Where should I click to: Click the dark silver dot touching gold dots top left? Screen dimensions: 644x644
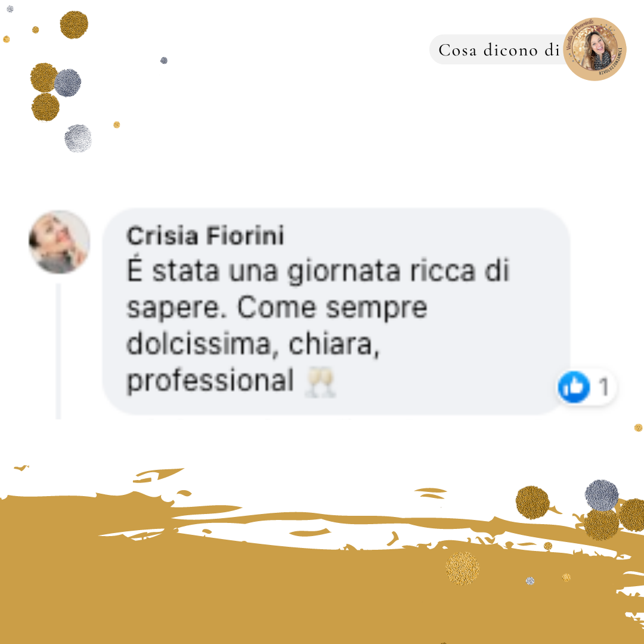[67, 83]
